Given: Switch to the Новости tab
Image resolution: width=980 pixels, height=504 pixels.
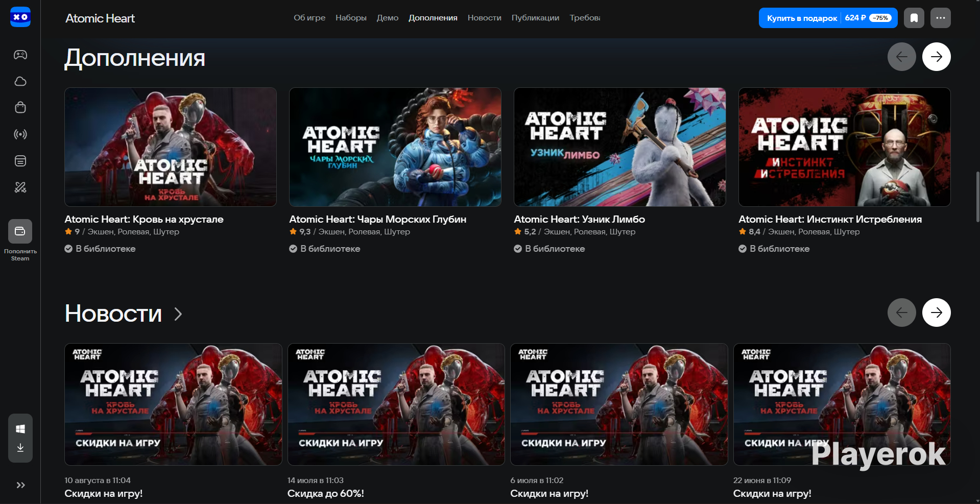Looking at the screenshot, I should [485, 18].
